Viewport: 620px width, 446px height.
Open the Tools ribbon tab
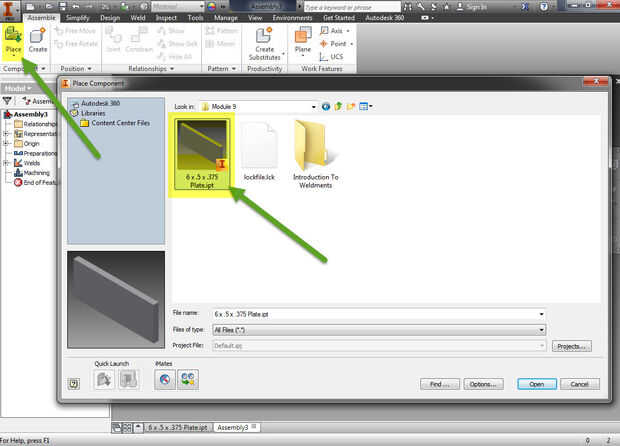pos(195,18)
